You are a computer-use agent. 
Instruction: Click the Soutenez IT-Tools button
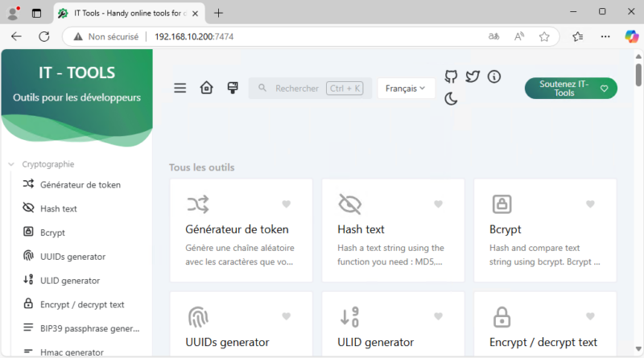(x=571, y=88)
